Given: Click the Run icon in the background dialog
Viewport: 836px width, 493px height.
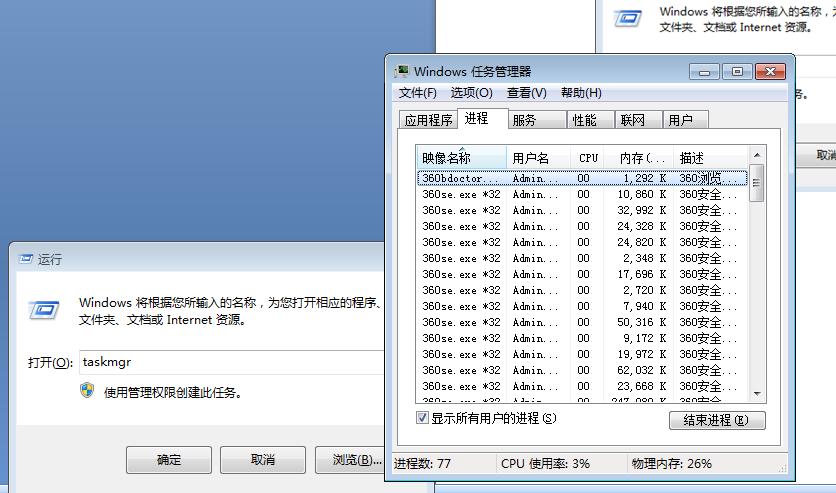Looking at the screenshot, I should [x=628, y=19].
